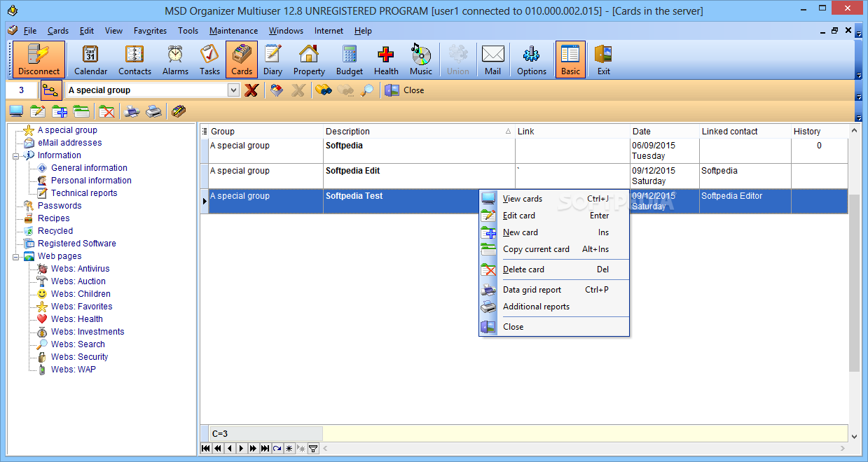This screenshot has width=868, height=462.
Task: Choose Data grid report in context menu
Action: tap(554, 290)
